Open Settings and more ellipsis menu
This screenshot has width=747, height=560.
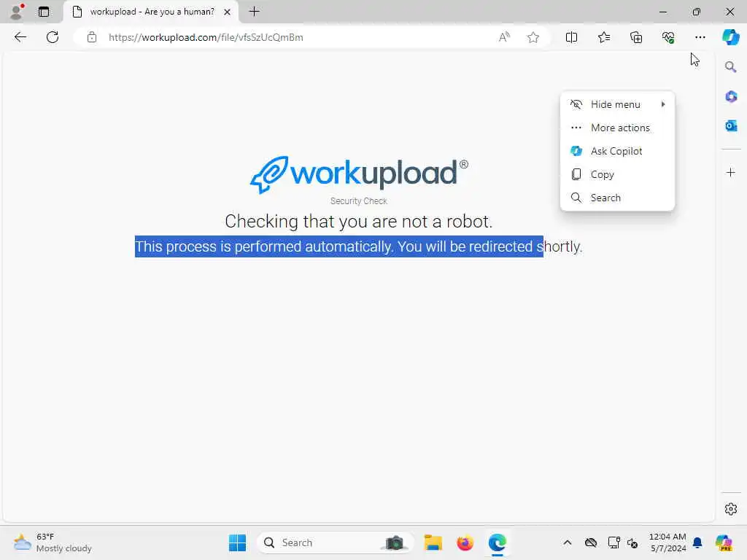click(x=700, y=37)
